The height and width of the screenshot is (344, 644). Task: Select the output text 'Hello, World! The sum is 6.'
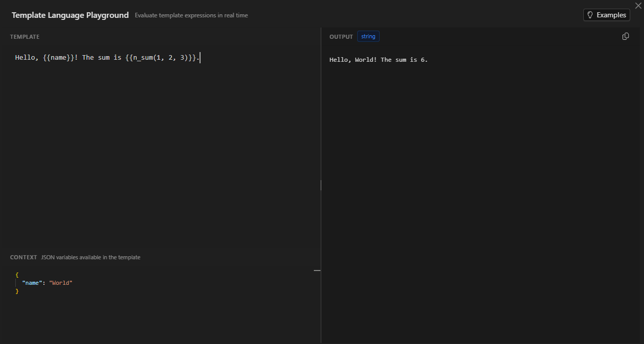[x=379, y=60]
